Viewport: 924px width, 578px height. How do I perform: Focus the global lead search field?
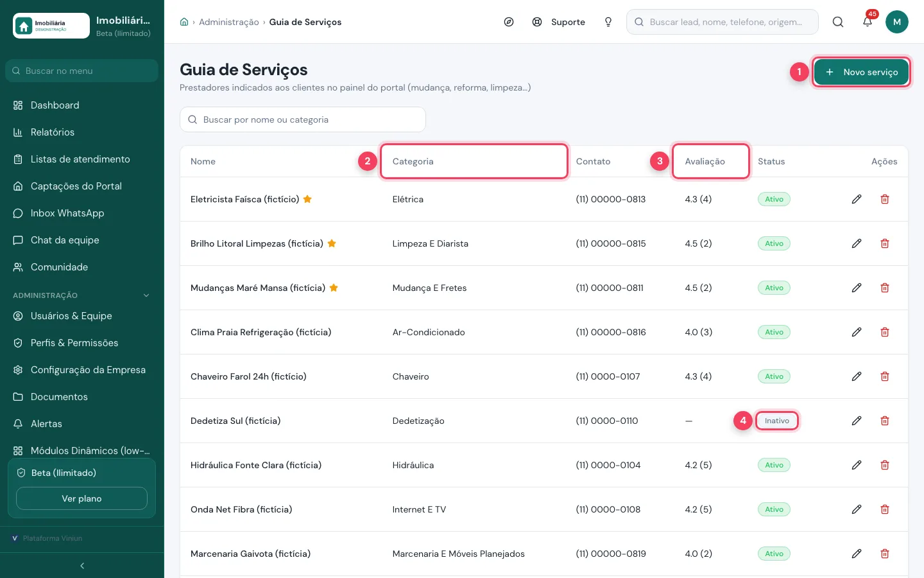point(723,22)
